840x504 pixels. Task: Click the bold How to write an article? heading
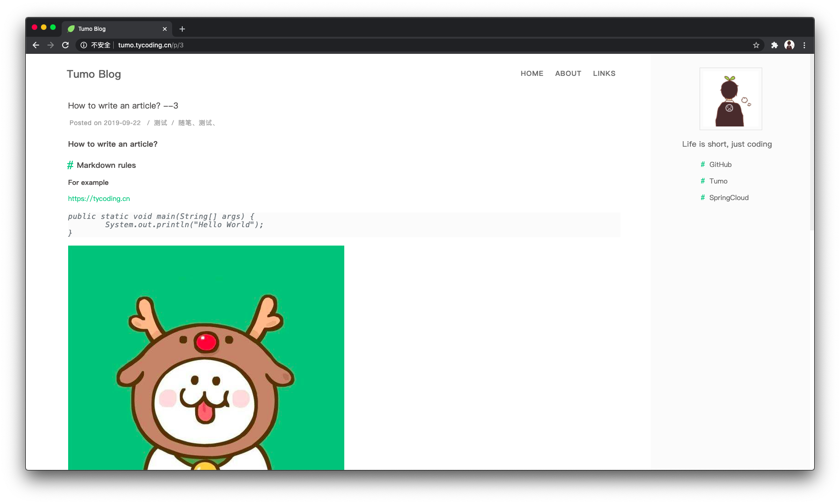coord(113,144)
